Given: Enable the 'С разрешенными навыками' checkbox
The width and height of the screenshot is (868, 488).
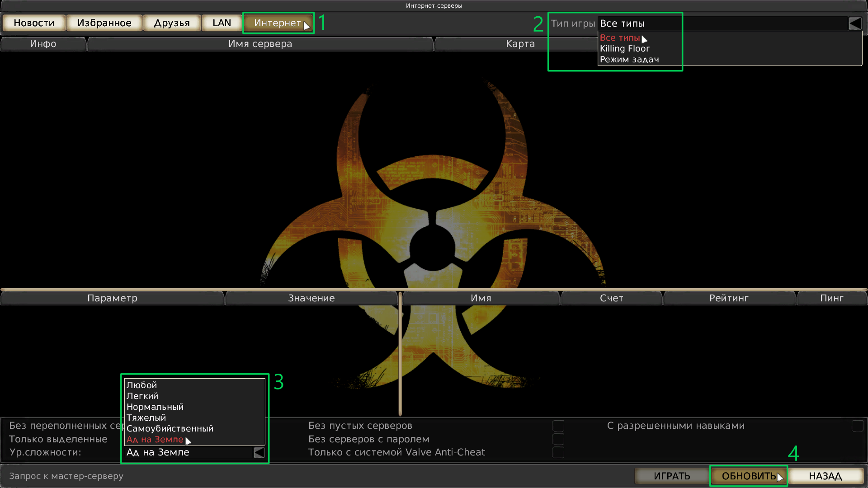Looking at the screenshot, I should (x=857, y=426).
